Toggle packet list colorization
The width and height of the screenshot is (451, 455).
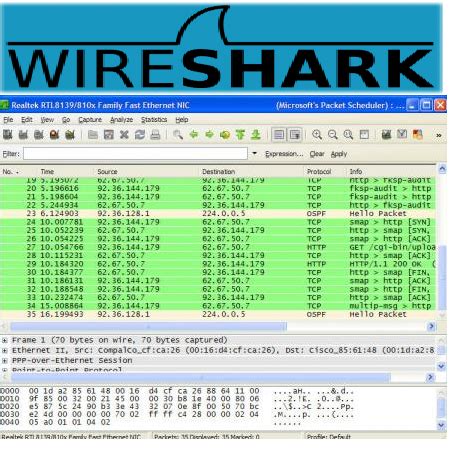click(279, 135)
